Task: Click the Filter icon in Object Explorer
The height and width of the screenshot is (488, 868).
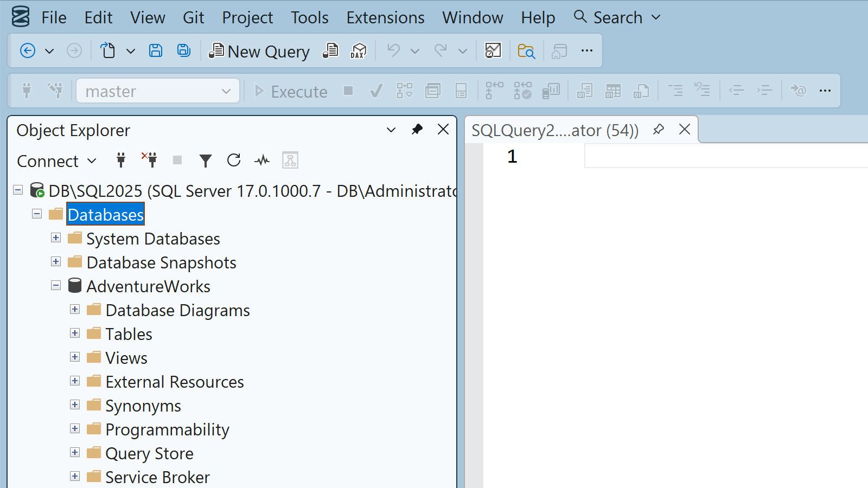Action: point(206,160)
